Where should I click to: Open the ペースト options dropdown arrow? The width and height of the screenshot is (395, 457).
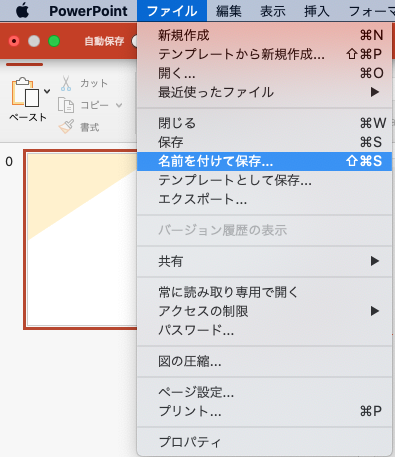point(47,91)
